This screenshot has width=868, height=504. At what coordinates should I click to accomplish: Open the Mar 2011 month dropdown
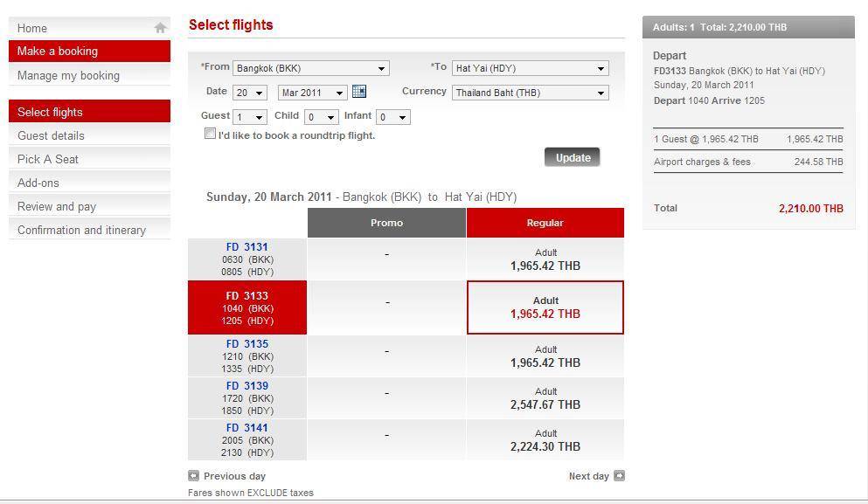click(313, 93)
